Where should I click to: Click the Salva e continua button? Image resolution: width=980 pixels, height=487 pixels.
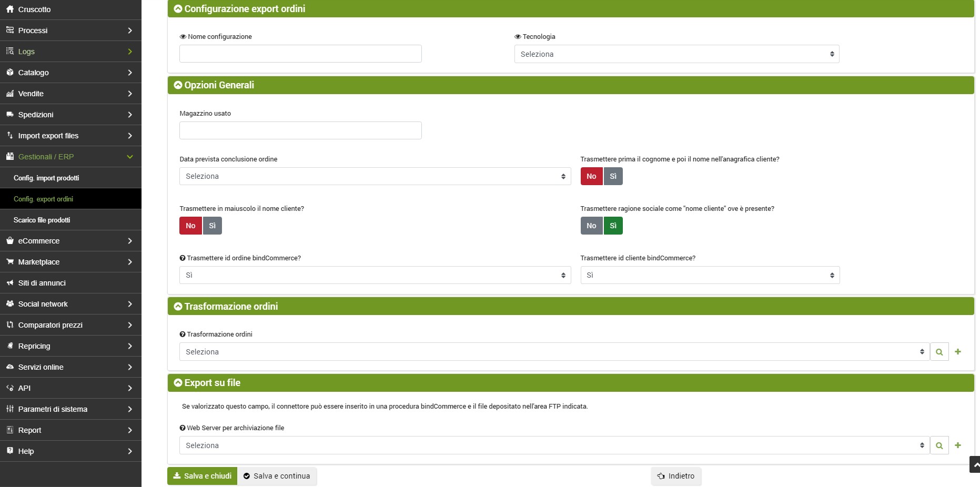tap(277, 476)
